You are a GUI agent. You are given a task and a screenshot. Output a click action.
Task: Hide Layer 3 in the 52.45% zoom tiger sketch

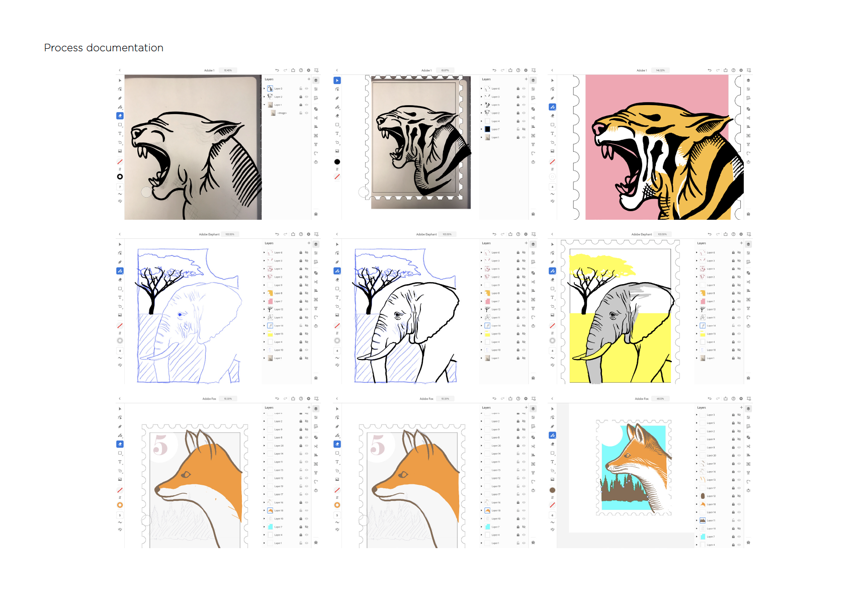[306, 89]
